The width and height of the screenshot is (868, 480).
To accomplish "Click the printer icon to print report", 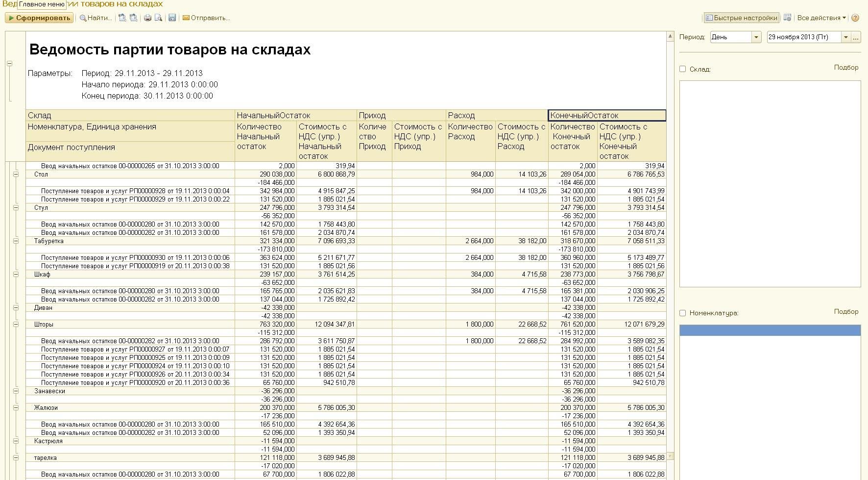I will (147, 18).
